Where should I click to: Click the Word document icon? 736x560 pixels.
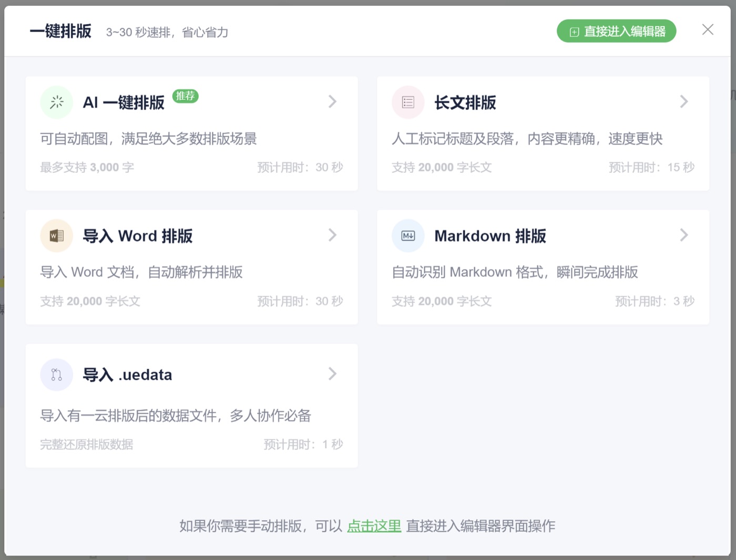[x=57, y=236]
